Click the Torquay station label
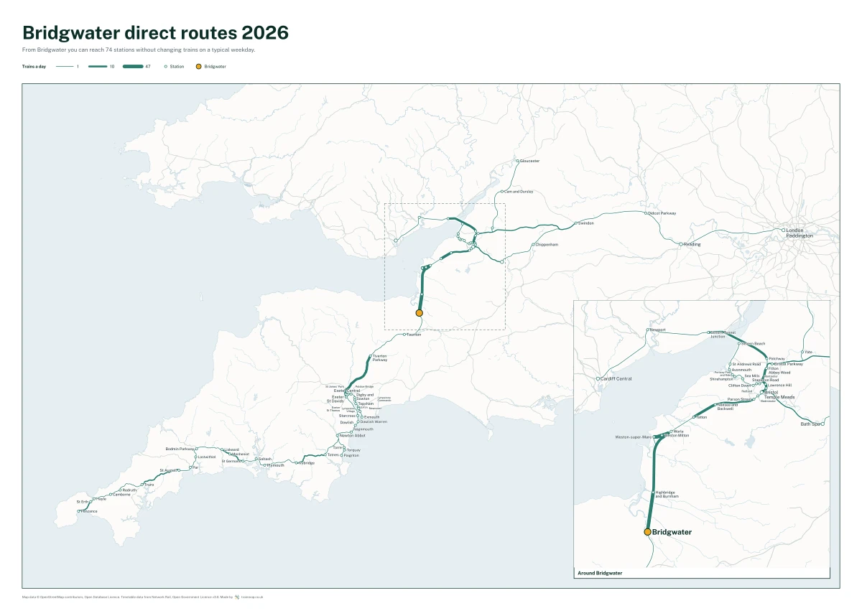The height and width of the screenshot is (616, 862). tap(353, 449)
